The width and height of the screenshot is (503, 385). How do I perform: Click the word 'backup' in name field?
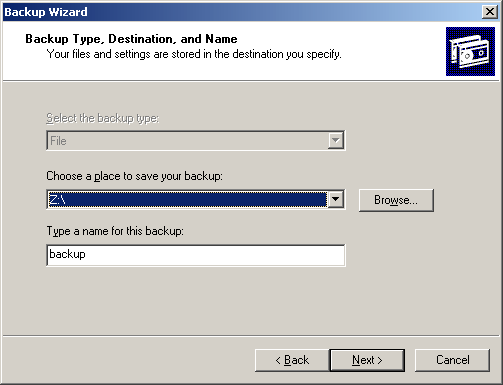click(x=67, y=254)
